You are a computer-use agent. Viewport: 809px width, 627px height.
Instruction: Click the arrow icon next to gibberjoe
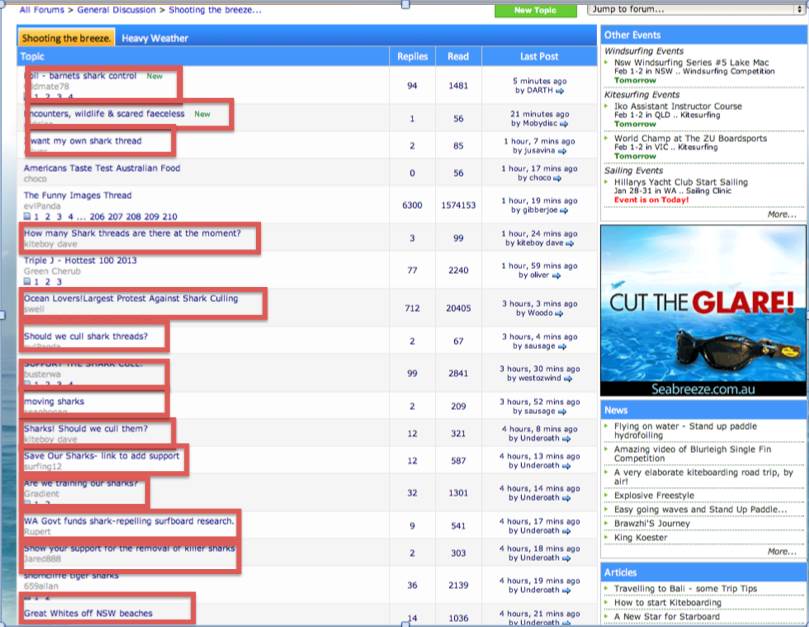coord(565,210)
